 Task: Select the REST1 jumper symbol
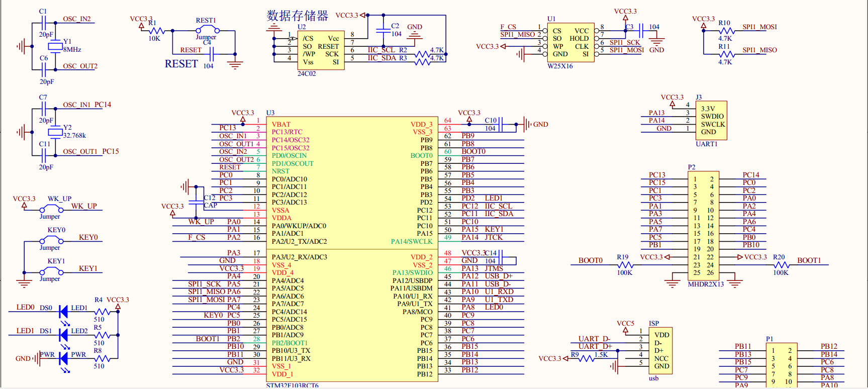[208, 31]
